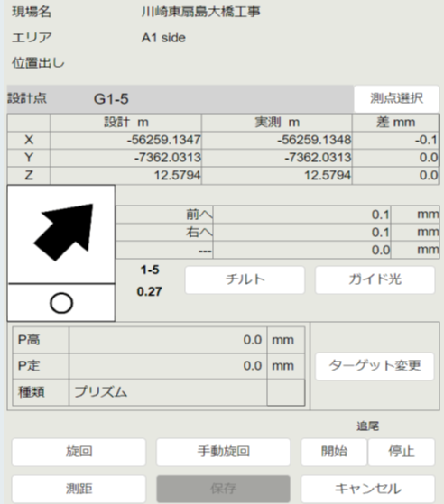
Task: Open ターゲット変更 target change
Action: tap(375, 366)
